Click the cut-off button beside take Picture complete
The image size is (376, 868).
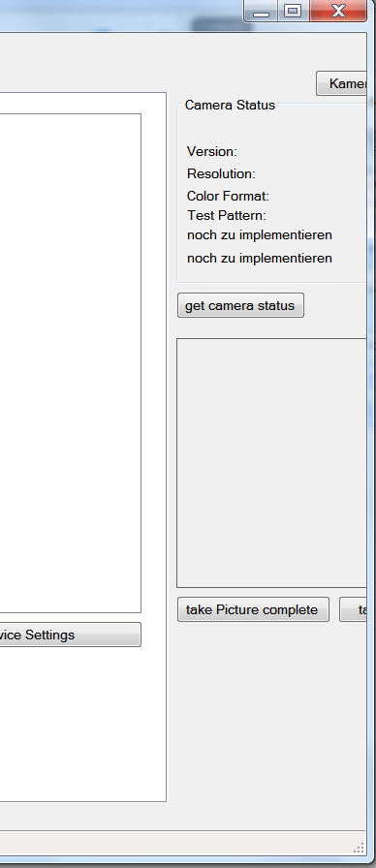(x=354, y=609)
